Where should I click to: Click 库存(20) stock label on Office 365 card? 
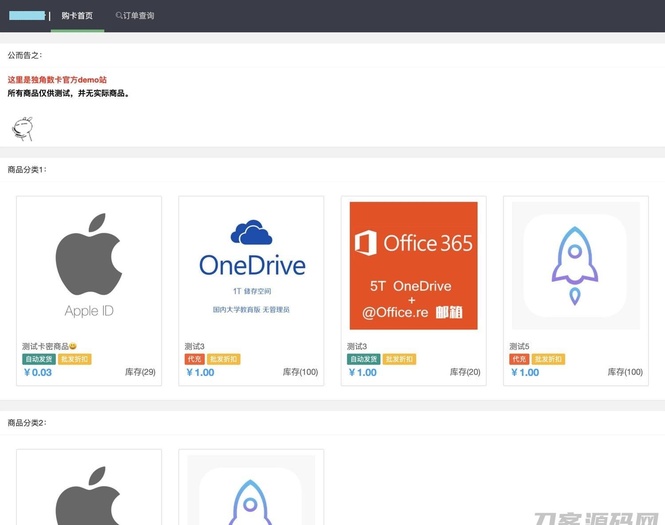coord(464,372)
